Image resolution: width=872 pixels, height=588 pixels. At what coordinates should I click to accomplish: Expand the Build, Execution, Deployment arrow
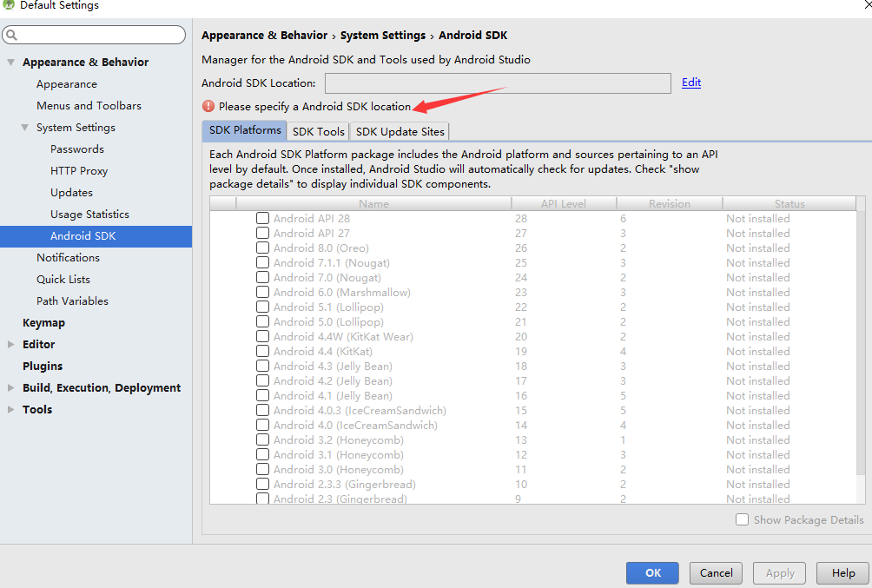(10, 387)
